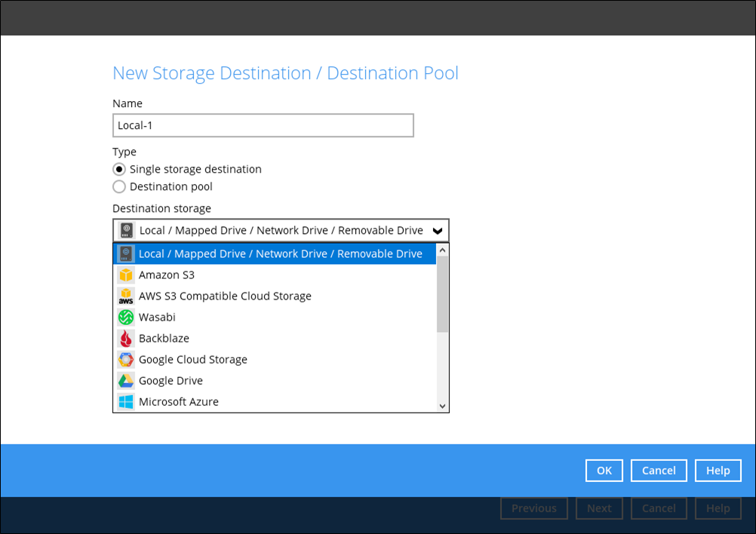This screenshot has width=756, height=534.
Task: Choose the Destination pool radio option
Action: [x=119, y=187]
